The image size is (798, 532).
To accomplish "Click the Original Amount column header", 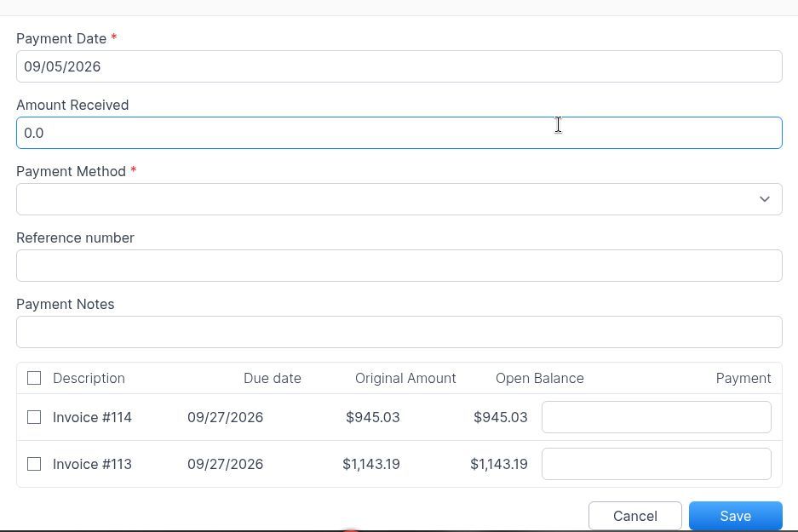I will [x=405, y=379].
